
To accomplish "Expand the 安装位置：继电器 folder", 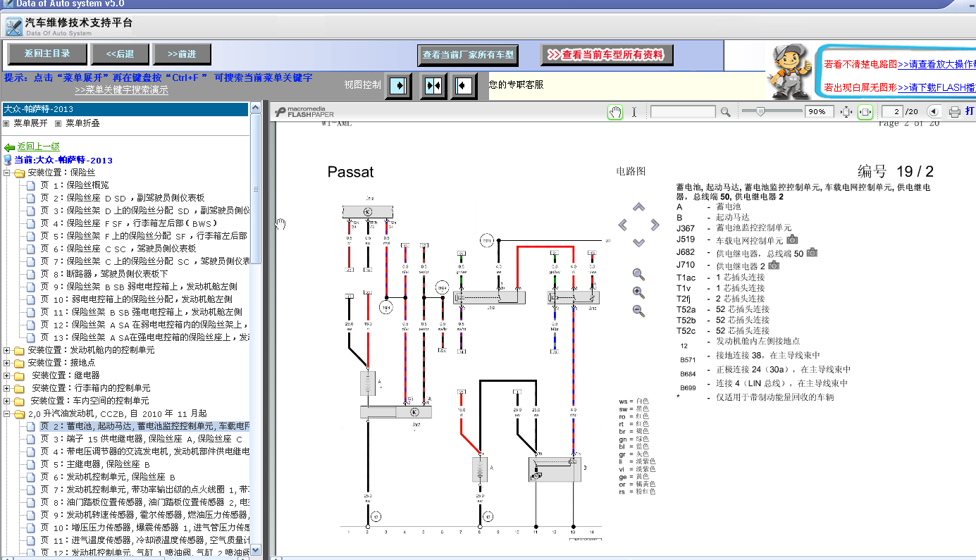I will click(x=7, y=375).
